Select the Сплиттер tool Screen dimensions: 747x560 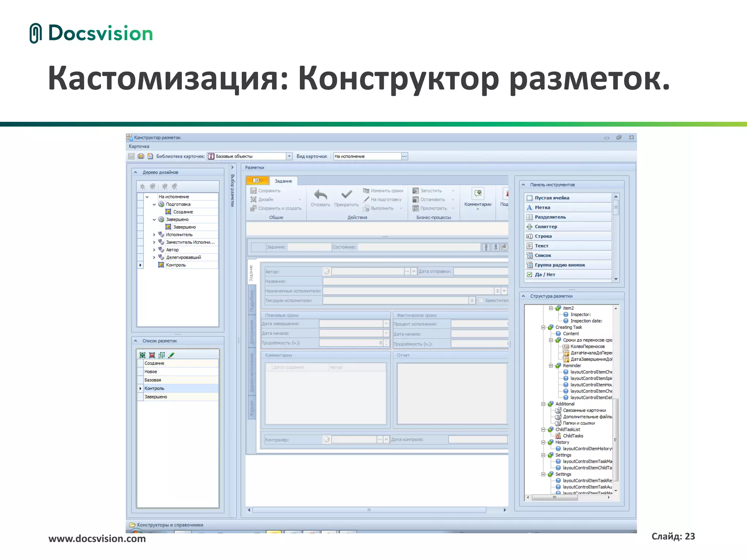click(x=568, y=226)
